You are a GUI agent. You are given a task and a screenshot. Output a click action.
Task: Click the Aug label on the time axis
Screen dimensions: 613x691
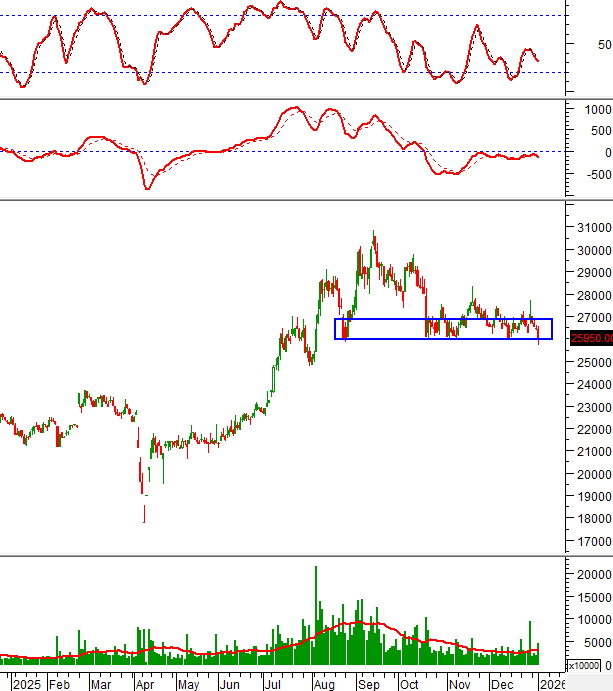pyautogui.click(x=323, y=684)
